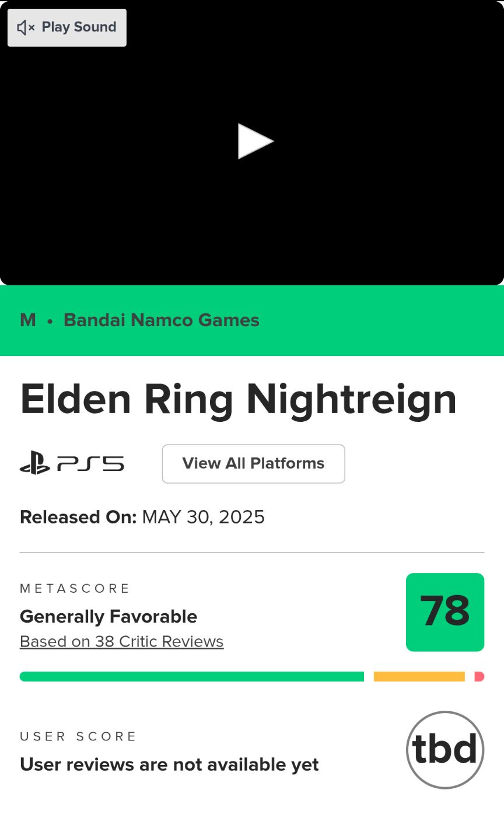Click the tbd user score circle

pos(444,750)
